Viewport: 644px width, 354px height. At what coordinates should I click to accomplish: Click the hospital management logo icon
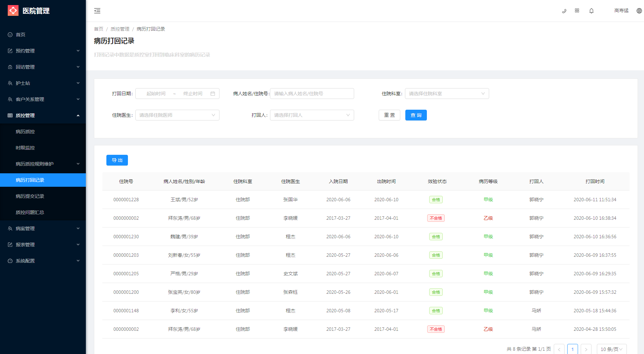[13, 10]
